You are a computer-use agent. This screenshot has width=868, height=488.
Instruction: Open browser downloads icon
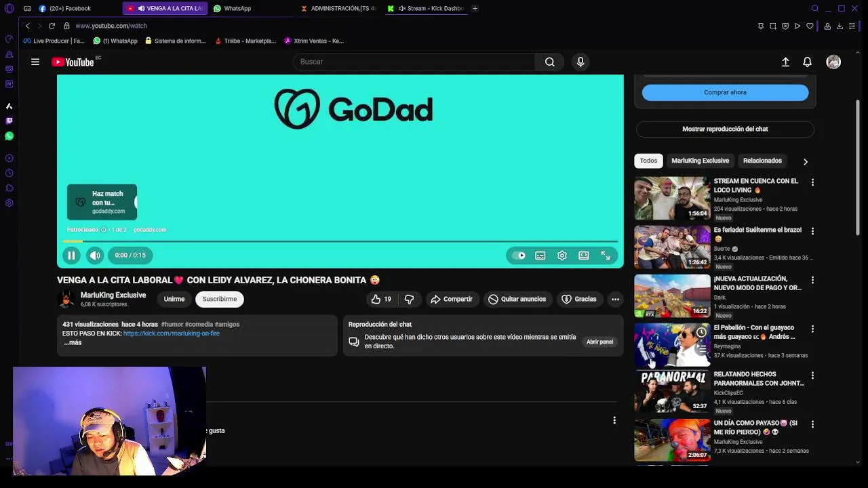tap(840, 26)
